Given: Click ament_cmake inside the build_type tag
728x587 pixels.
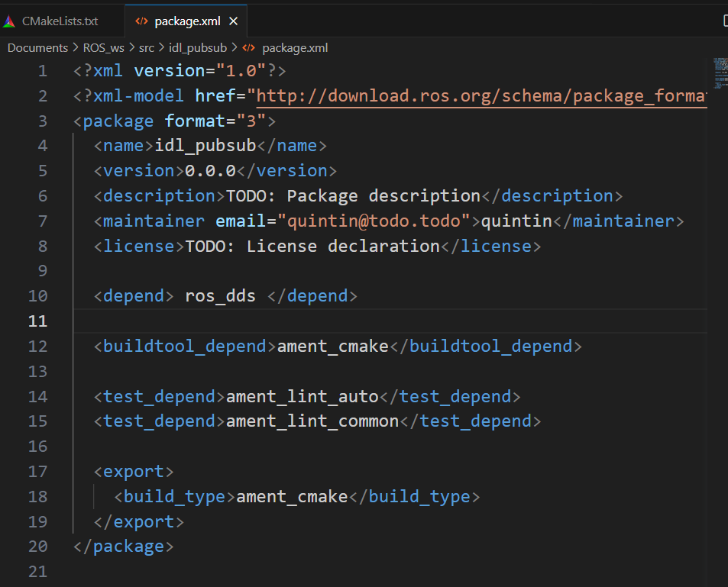Looking at the screenshot, I should (x=292, y=497).
